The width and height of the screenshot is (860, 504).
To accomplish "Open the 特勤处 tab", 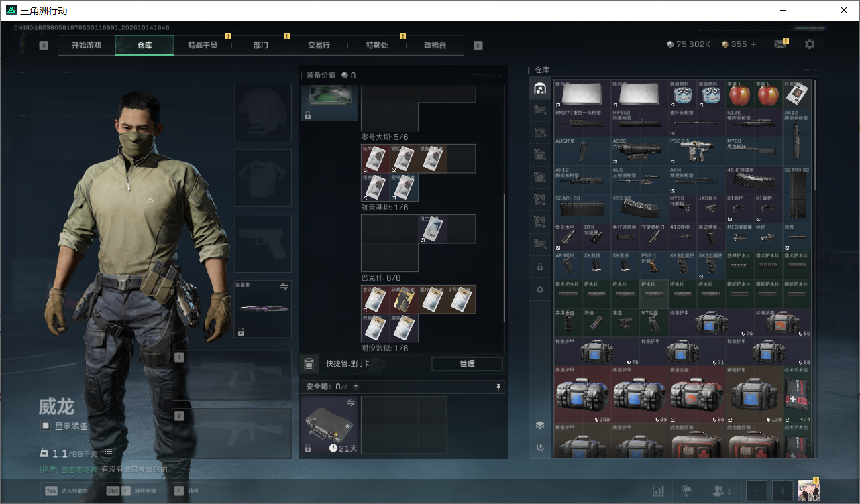I will coord(377,45).
